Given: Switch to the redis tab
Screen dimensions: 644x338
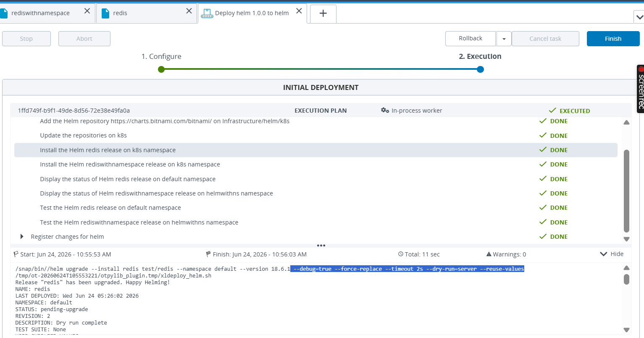Looking at the screenshot, I should click(x=120, y=13).
